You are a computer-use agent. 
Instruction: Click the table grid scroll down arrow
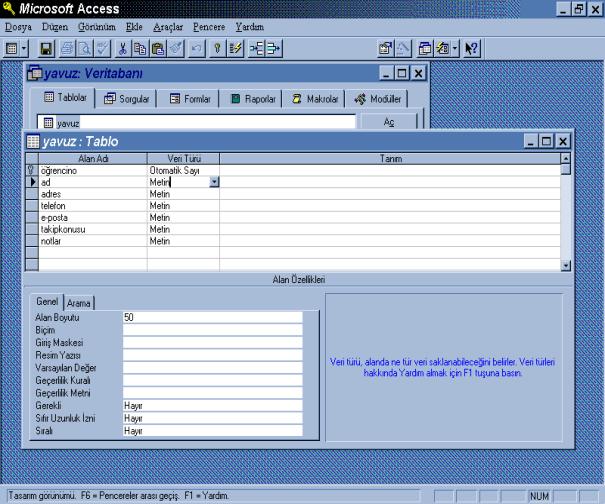(x=566, y=265)
